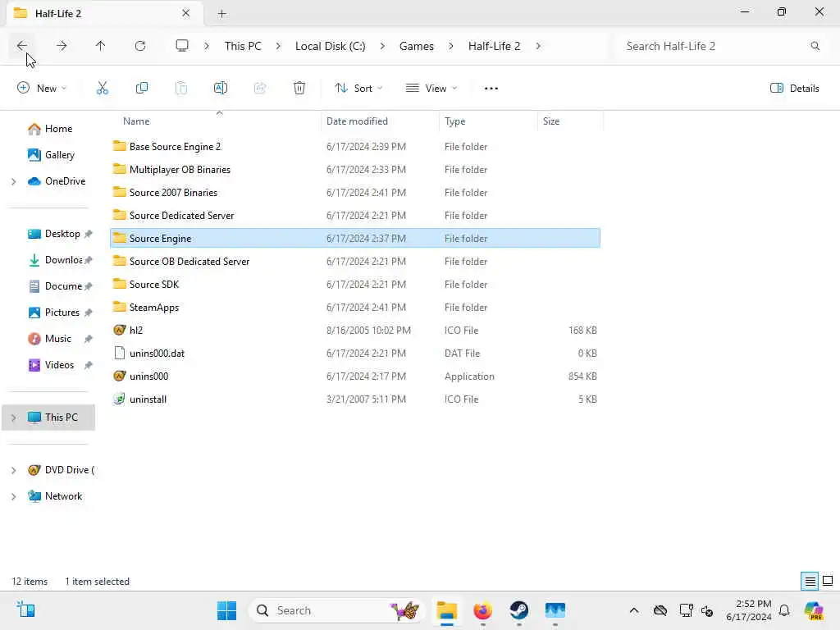Viewport: 840px width, 630px height.
Task: Go back using the back arrow
Action: 22,46
